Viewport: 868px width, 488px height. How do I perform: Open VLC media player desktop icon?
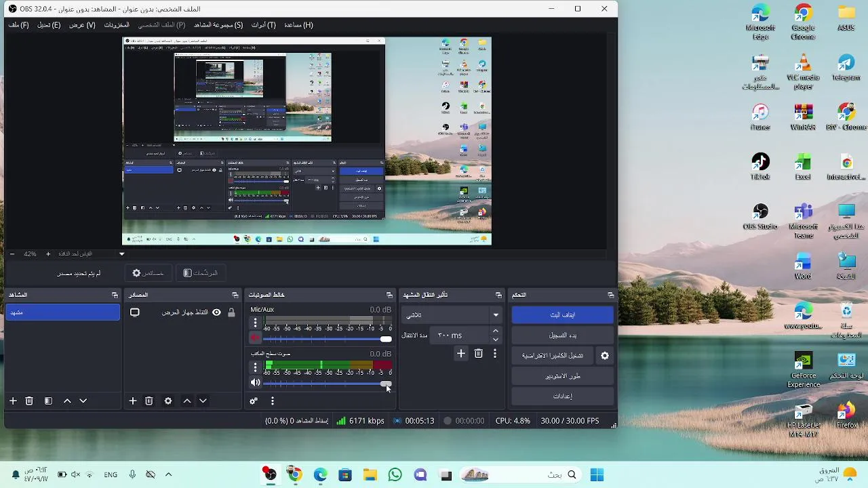pos(804,72)
